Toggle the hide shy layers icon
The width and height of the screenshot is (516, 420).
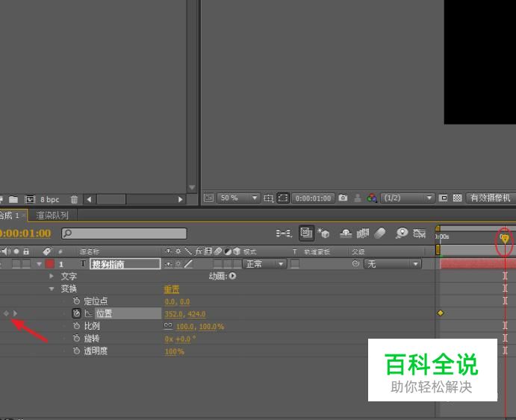coord(346,233)
